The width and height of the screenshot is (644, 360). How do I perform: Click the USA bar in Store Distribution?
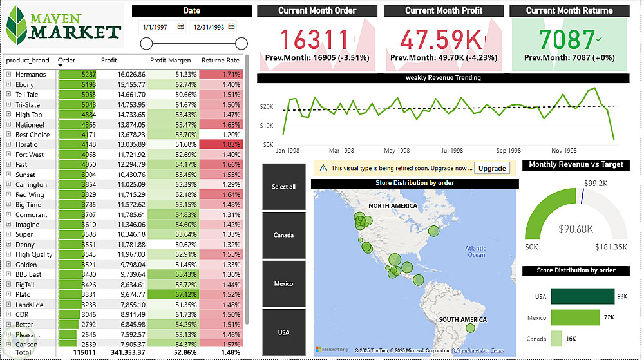tap(582, 296)
